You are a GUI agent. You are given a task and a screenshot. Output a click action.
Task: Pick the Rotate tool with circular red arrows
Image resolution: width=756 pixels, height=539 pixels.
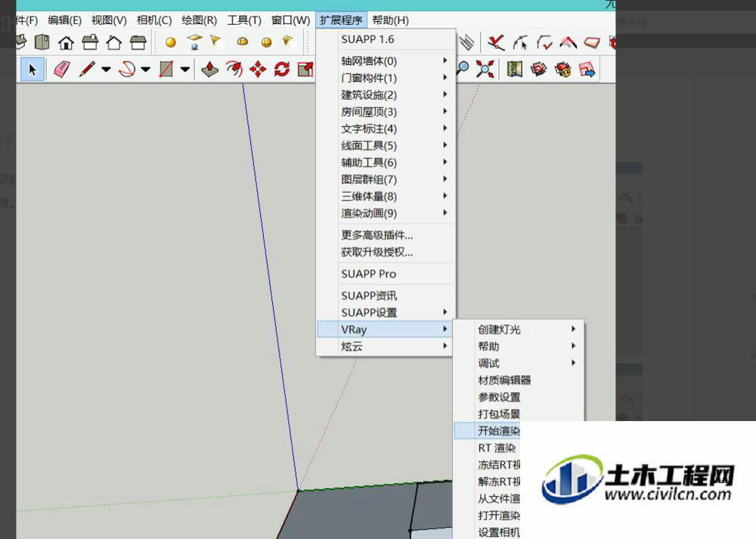pos(282,70)
